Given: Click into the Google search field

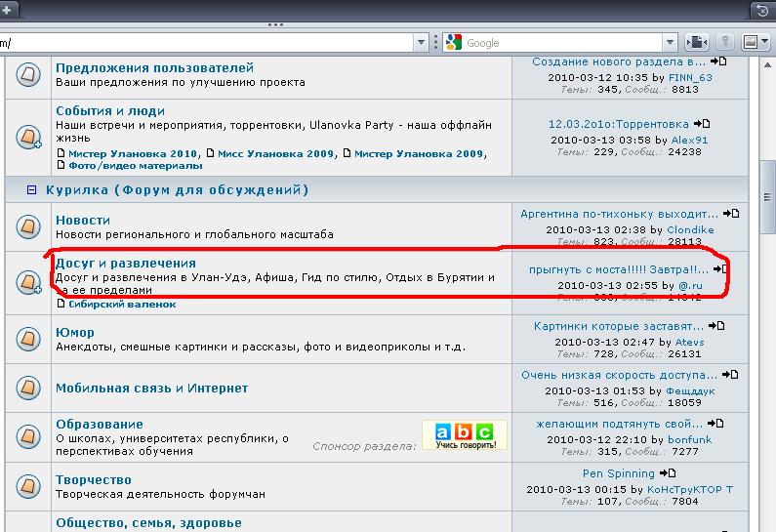Looking at the screenshot, I should (x=562, y=43).
